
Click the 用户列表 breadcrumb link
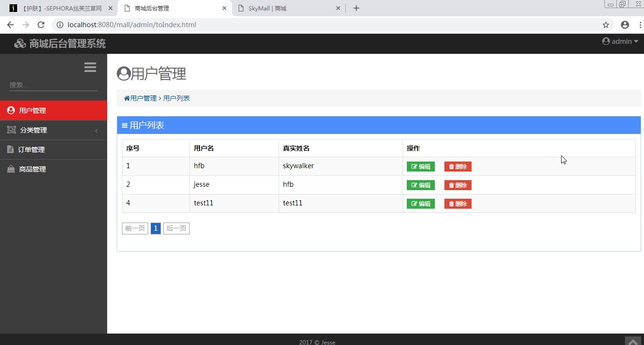coord(176,98)
